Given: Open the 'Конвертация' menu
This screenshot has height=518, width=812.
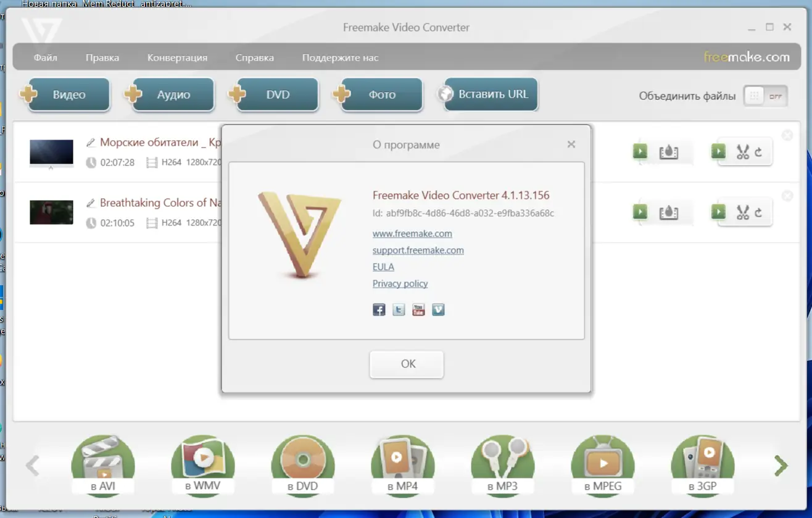Looking at the screenshot, I should click(177, 57).
